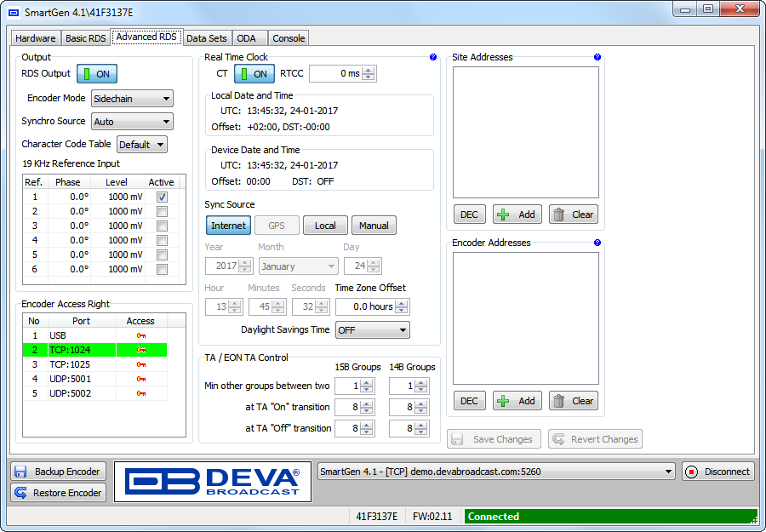Check Active box for reference 6
Viewport: 766px width, 532px height.
pyautogui.click(x=162, y=269)
